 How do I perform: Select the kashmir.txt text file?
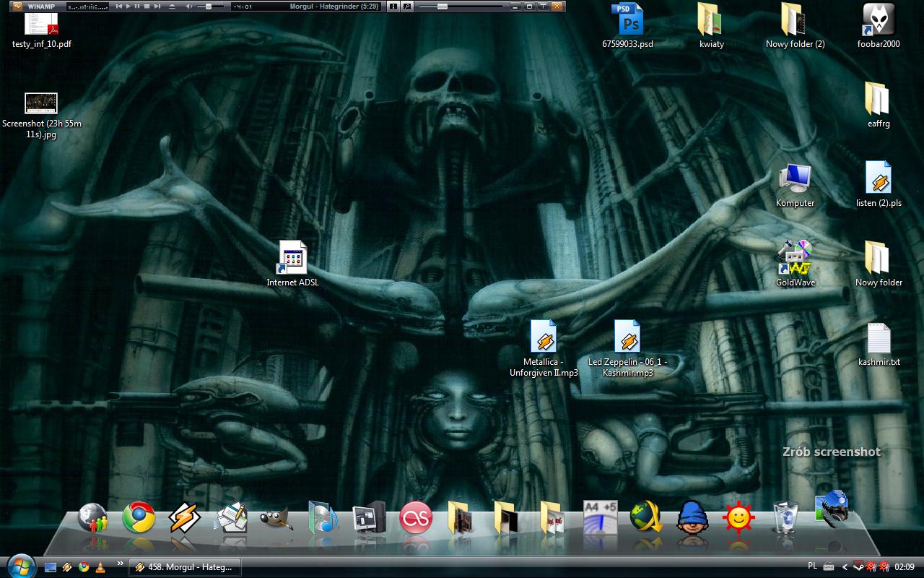point(879,345)
